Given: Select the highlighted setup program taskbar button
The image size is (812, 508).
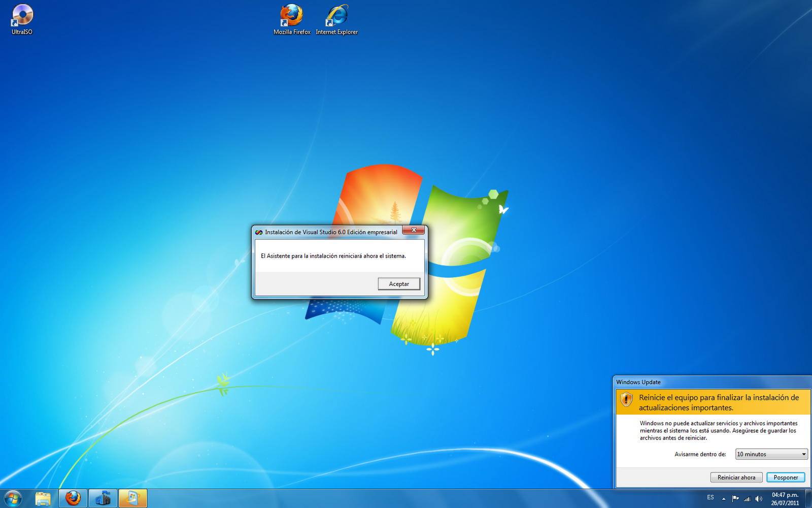Looking at the screenshot, I should pyautogui.click(x=133, y=498).
